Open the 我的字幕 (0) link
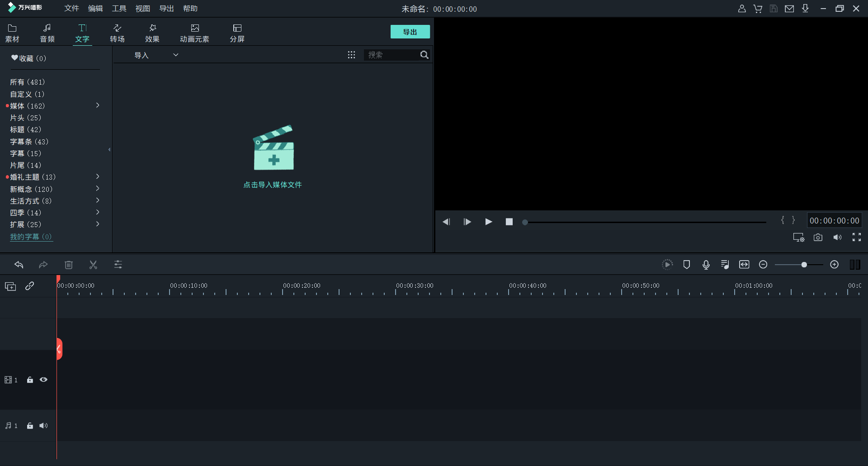 31,237
